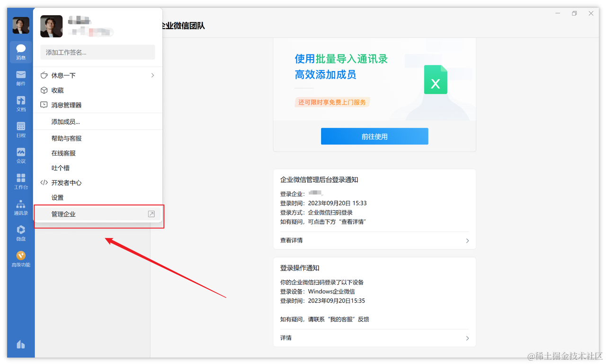This screenshot has height=364, width=606.
Task: Open the 日程 (Calendar) sidebar icon
Action: (21, 129)
